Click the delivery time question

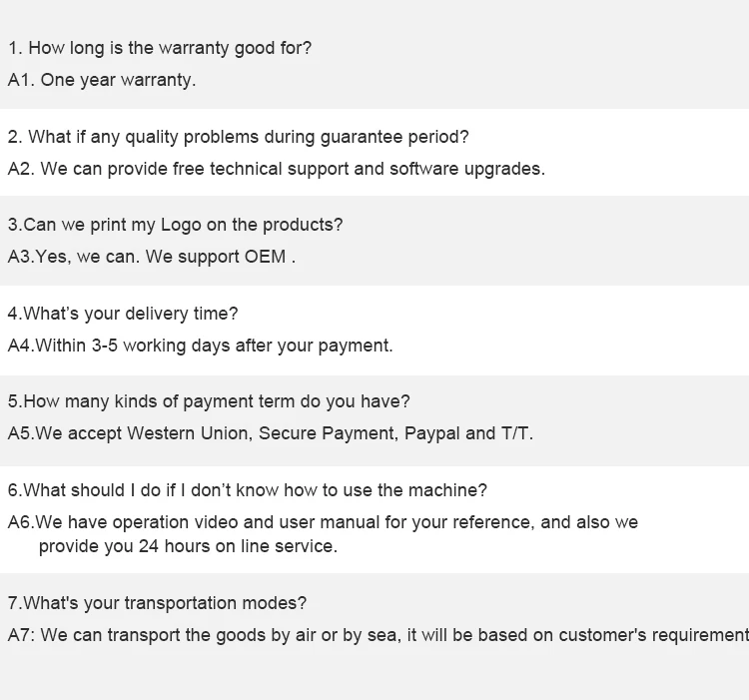point(123,314)
